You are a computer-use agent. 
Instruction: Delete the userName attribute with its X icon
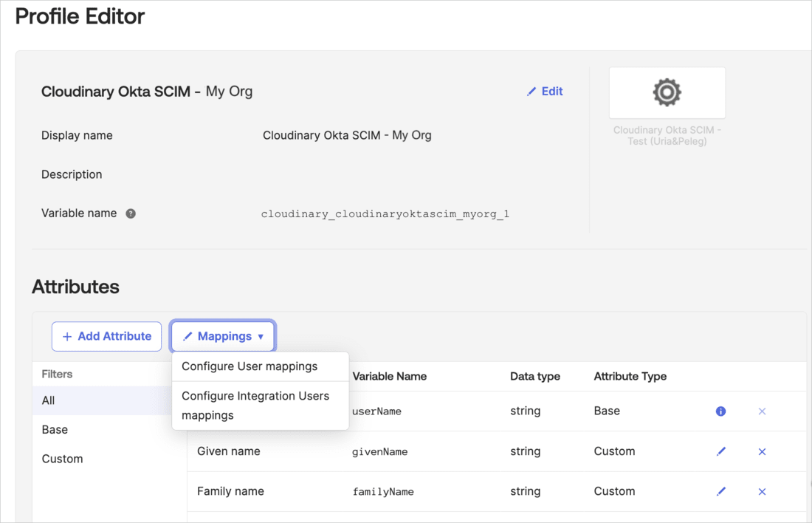[x=762, y=411]
